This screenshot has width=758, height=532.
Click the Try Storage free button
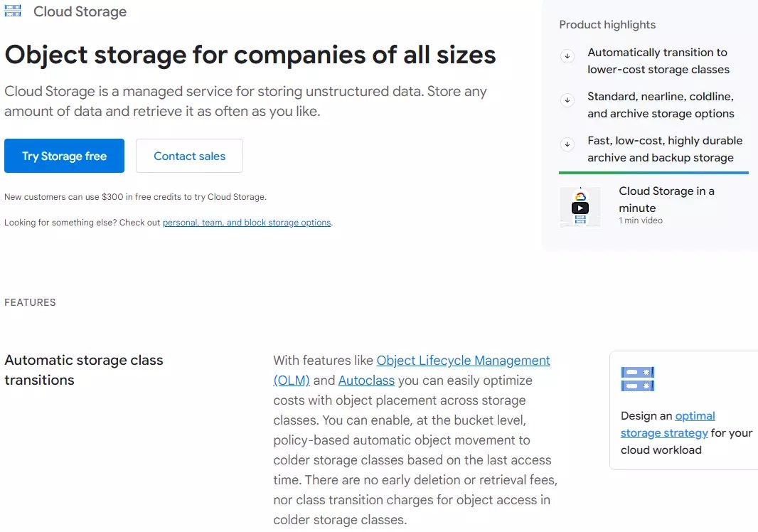tap(64, 155)
